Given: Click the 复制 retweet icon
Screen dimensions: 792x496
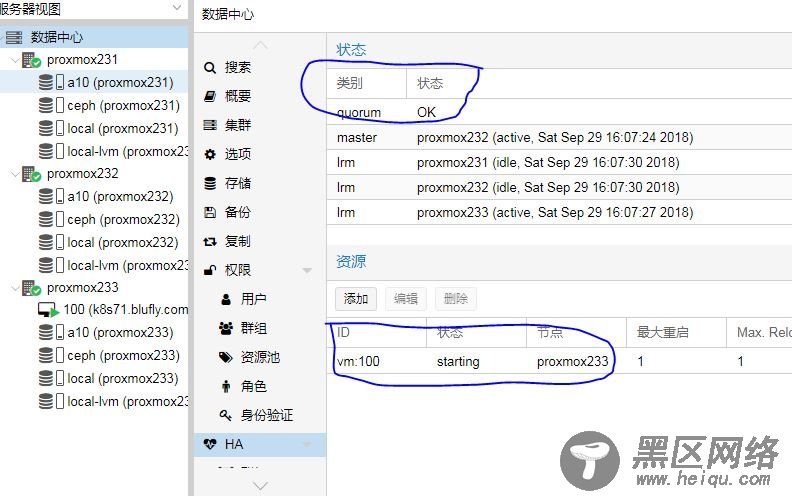Looking at the screenshot, I should coord(210,242).
